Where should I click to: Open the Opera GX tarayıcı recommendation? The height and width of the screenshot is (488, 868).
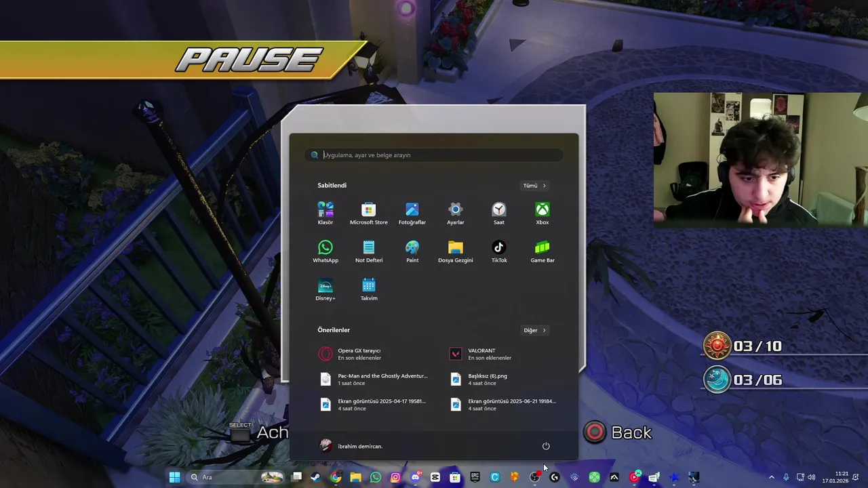372,354
